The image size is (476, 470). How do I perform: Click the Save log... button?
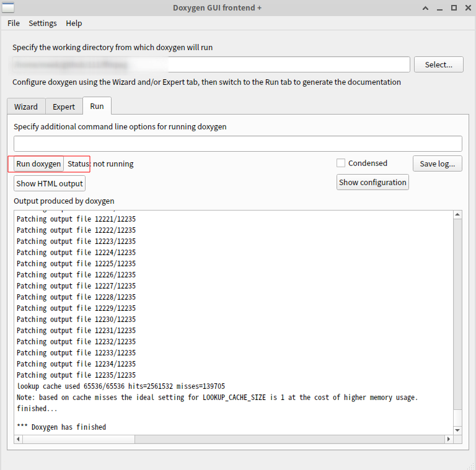click(438, 163)
